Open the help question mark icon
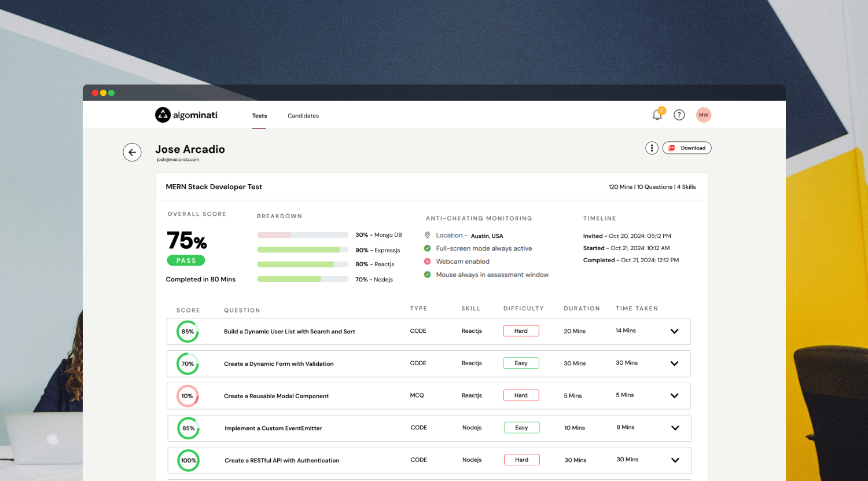Image resolution: width=868 pixels, height=481 pixels. pyautogui.click(x=679, y=115)
